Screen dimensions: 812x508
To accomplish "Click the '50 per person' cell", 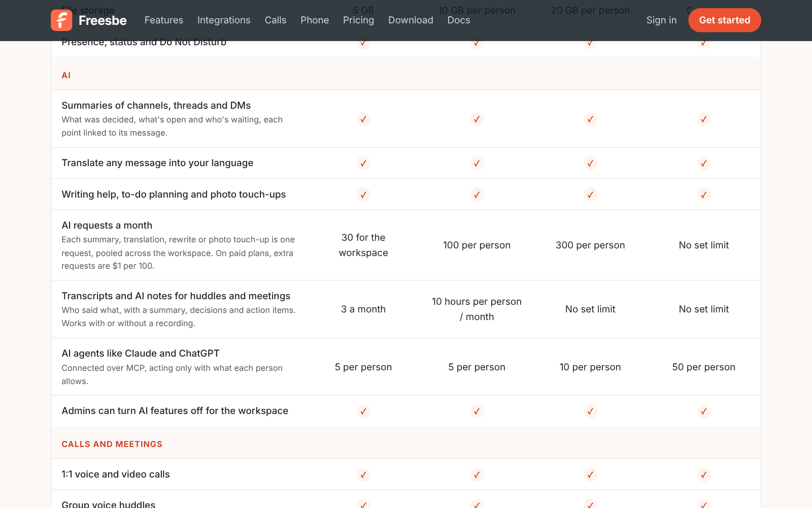I will [704, 367].
